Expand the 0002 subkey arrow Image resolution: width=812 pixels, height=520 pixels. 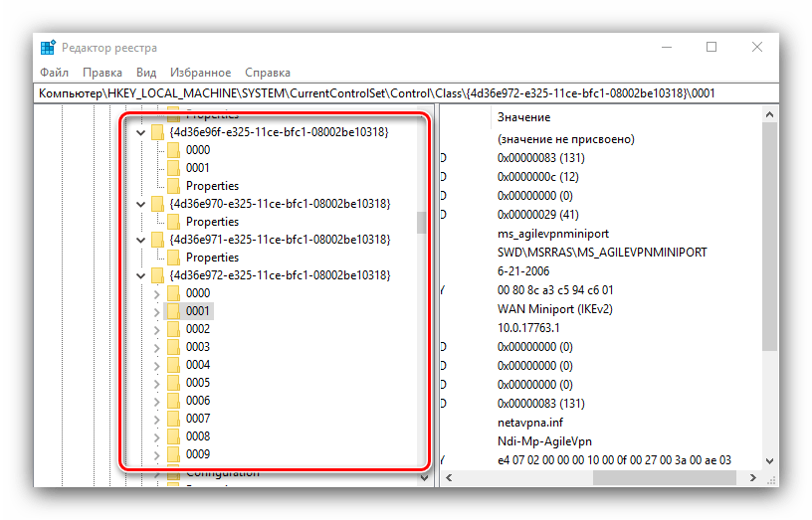click(x=156, y=329)
